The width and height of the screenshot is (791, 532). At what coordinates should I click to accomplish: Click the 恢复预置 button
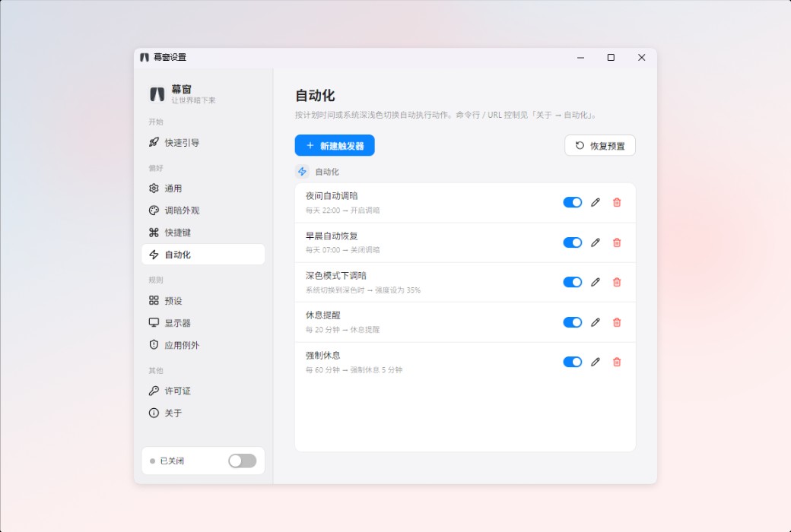point(600,145)
